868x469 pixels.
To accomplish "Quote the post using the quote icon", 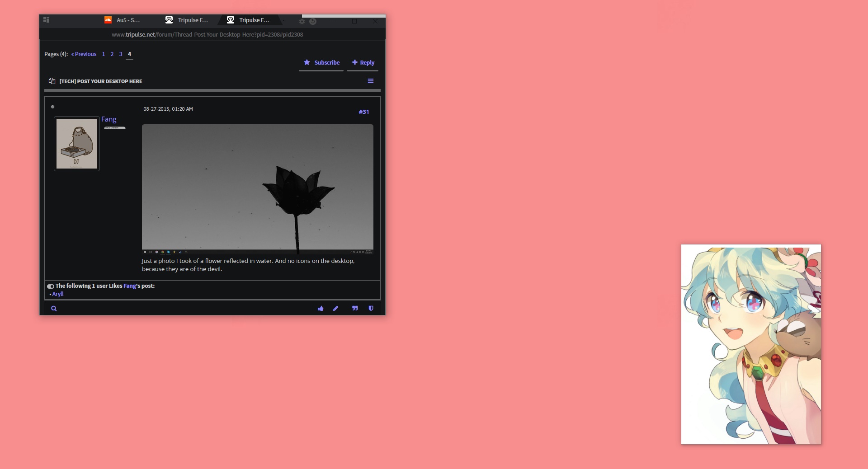I will [x=355, y=309].
